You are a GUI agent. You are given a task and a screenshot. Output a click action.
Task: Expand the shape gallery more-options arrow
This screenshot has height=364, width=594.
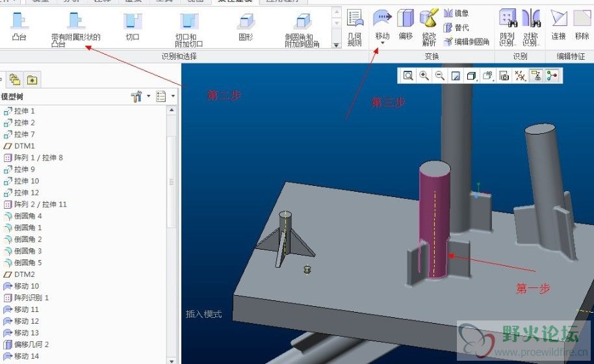pyautogui.click(x=336, y=45)
